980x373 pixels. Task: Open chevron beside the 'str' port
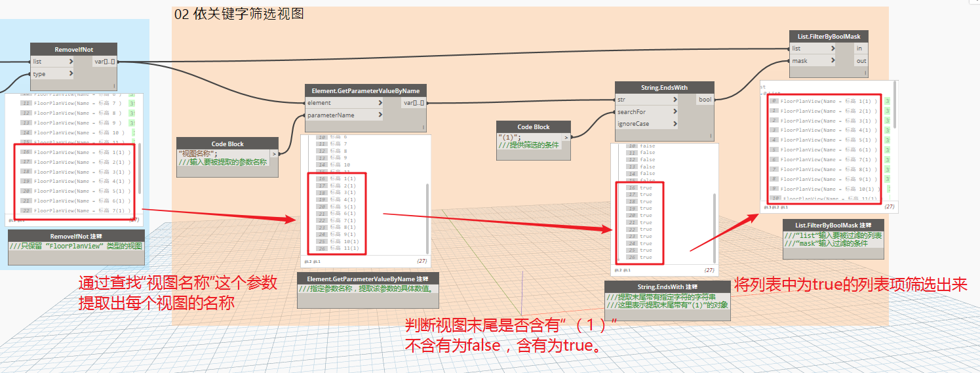click(x=674, y=100)
